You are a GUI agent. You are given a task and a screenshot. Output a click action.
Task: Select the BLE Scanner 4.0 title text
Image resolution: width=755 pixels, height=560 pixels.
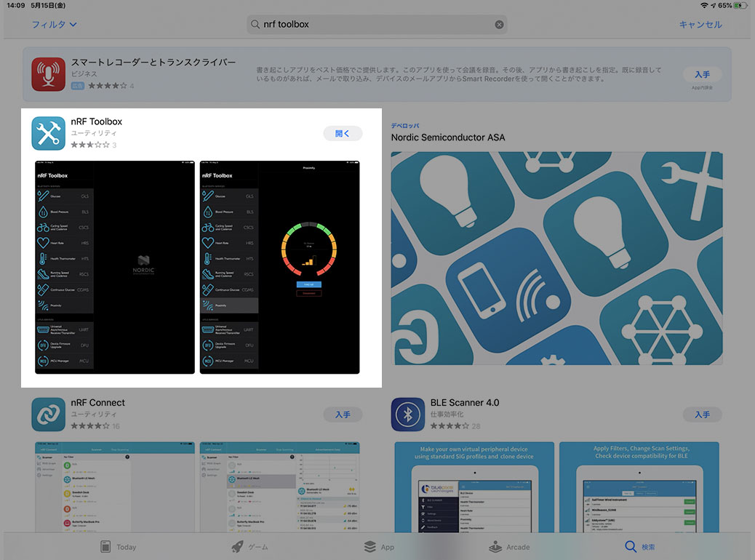coord(465,402)
